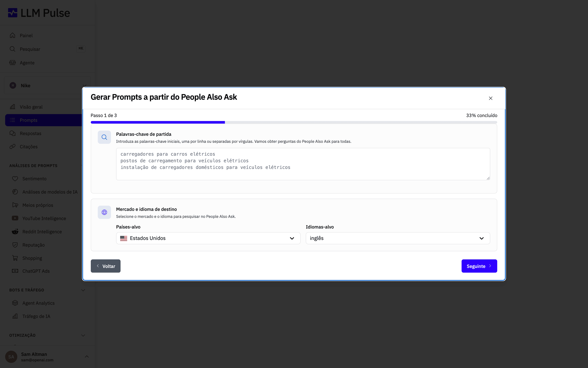
Task: Click the United States flag icon
Action: [x=124, y=238]
